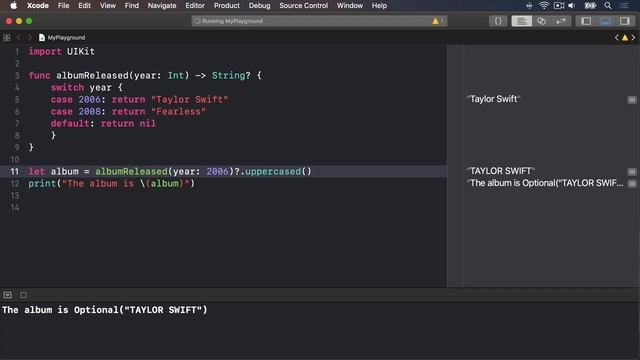Place cursor on "import UIKit" line

[x=61, y=51]
